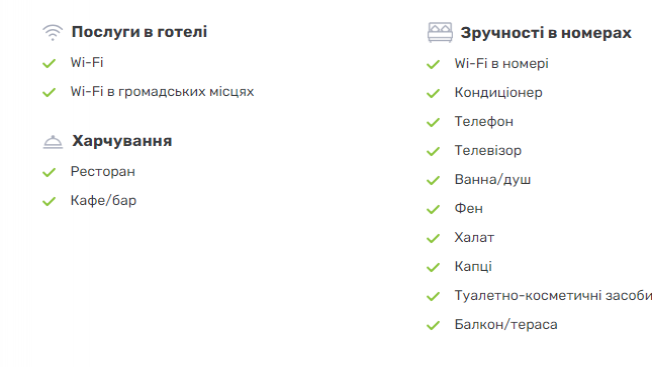The image size is (652, 367).
Task: Click the green checkmark beside Балкон/тераса
Action: click(433, 325)
